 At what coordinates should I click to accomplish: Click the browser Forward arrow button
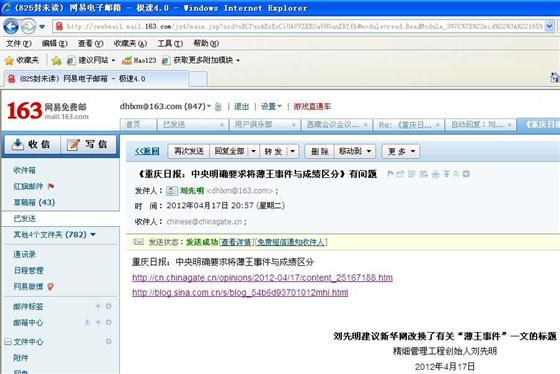tap(29, 26)
